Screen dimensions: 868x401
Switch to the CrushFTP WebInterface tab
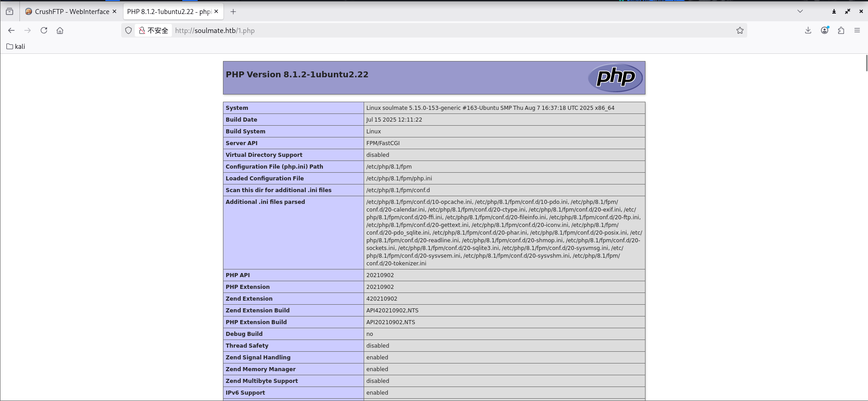pos(68,12)
